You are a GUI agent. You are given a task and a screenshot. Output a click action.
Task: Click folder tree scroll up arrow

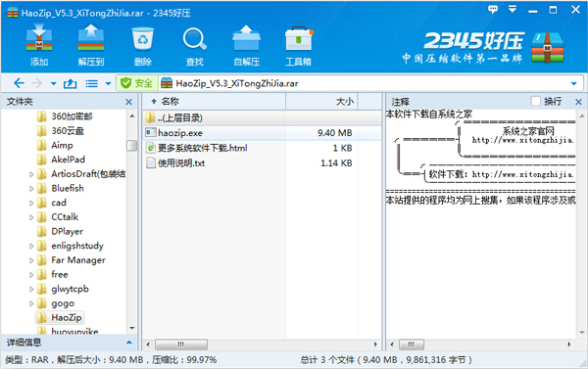(x=132, y=116)
